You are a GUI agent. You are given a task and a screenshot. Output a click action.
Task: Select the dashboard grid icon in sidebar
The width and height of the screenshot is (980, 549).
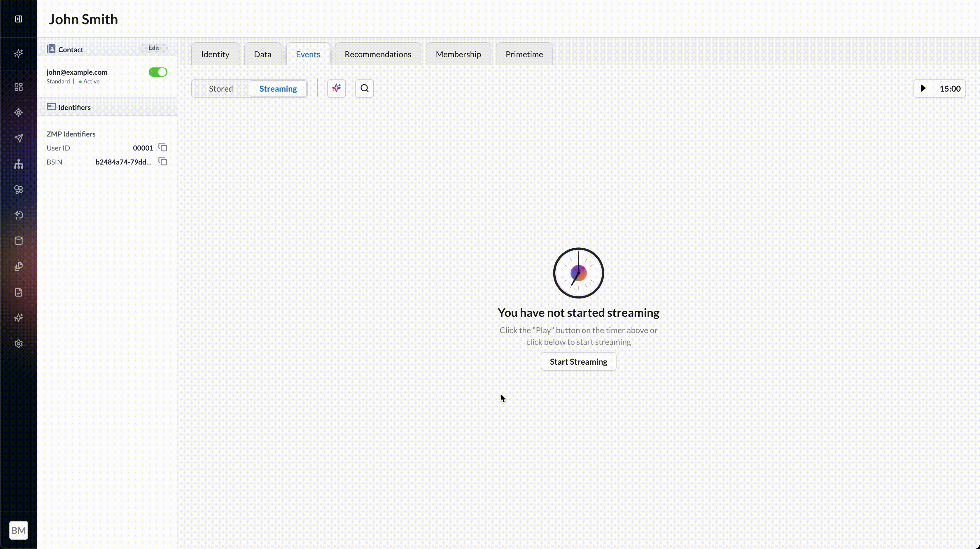[18, 87]
